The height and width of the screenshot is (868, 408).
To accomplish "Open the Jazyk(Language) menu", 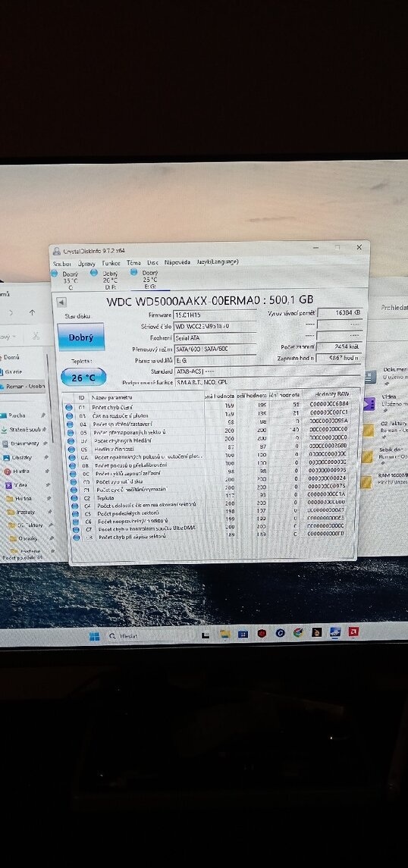I will coord(218,262).
